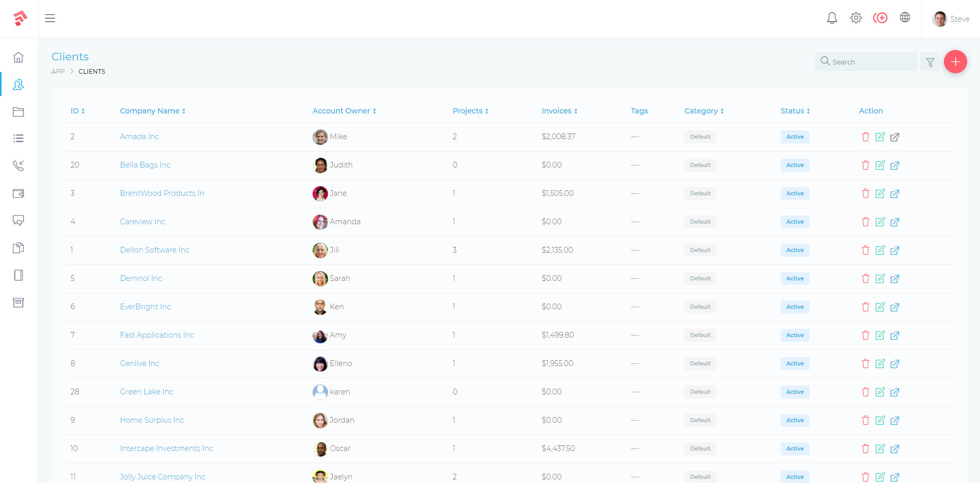Open the Dellon Software Inc client link
The width and height of the screenshot is (980, 483).
click(x=154, y=250)
